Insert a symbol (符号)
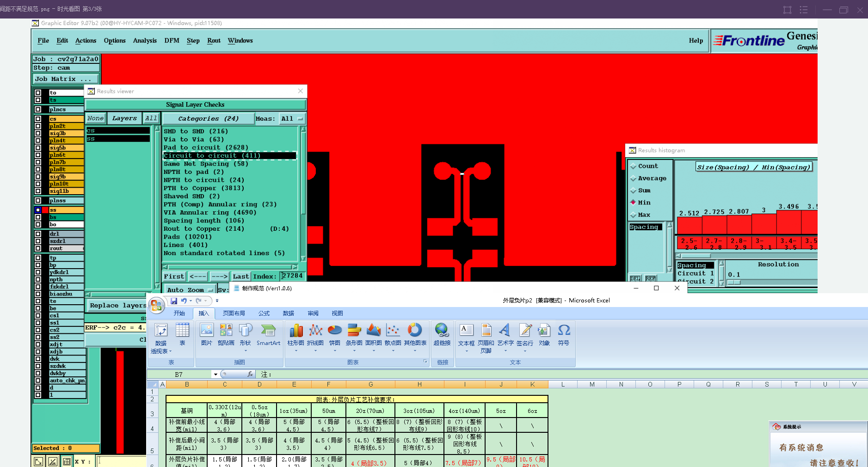Screen dimensions: 868x467 pos(564,335)
